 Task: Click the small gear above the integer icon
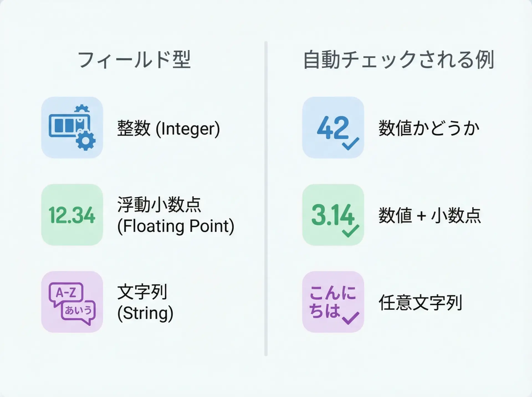tap(82, 109)
